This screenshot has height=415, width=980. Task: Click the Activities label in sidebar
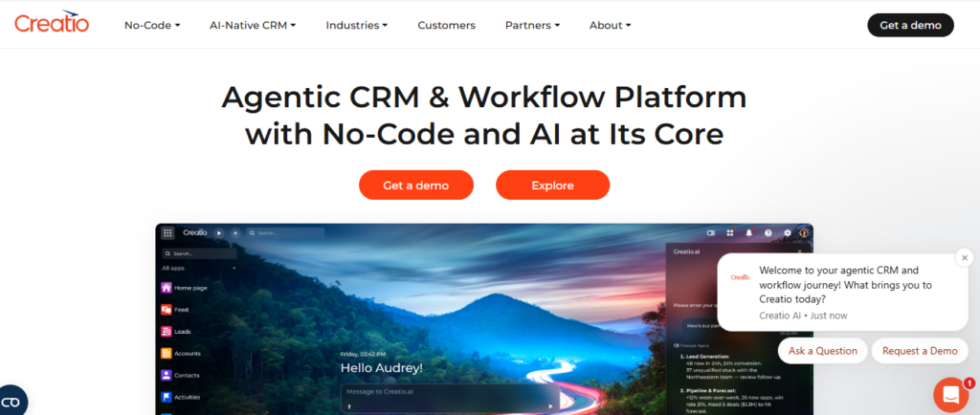(188, 398)
